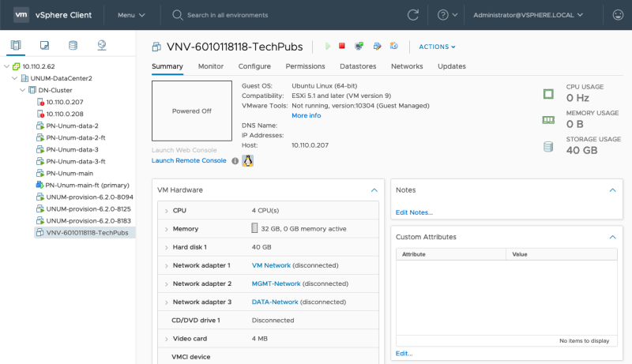
Task: Open the help question mark menu
Action: pos(447,15)
